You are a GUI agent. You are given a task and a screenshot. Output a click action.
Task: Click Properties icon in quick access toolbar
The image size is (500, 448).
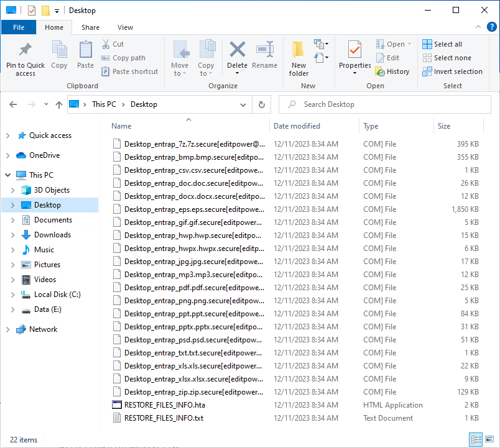(x=32, y=11)
